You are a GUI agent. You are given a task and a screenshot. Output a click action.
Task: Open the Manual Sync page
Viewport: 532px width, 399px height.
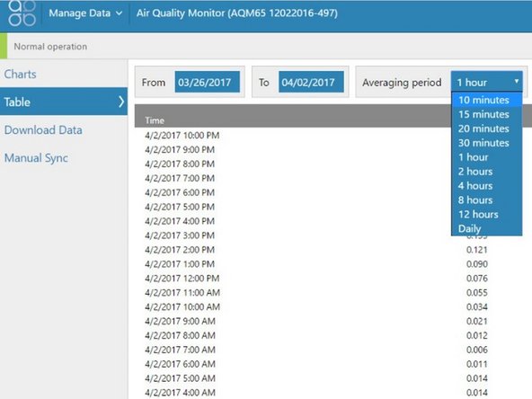(36, 158)
